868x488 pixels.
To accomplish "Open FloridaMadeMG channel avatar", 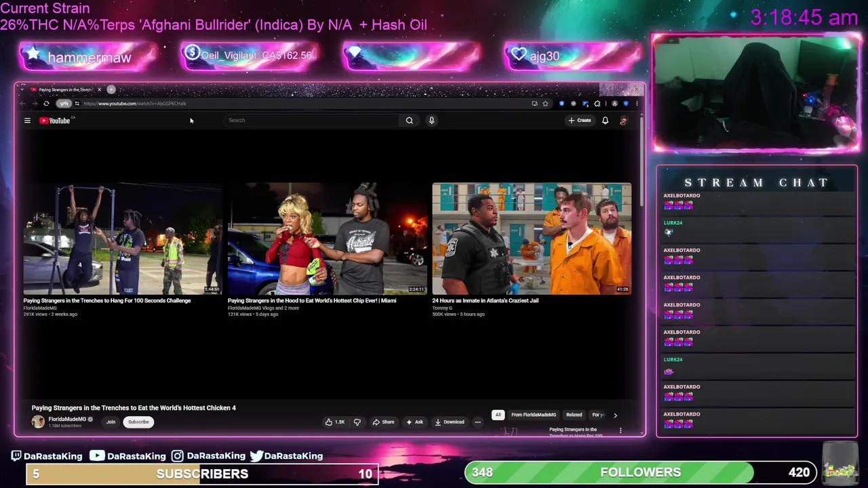I will click(38, 422).
